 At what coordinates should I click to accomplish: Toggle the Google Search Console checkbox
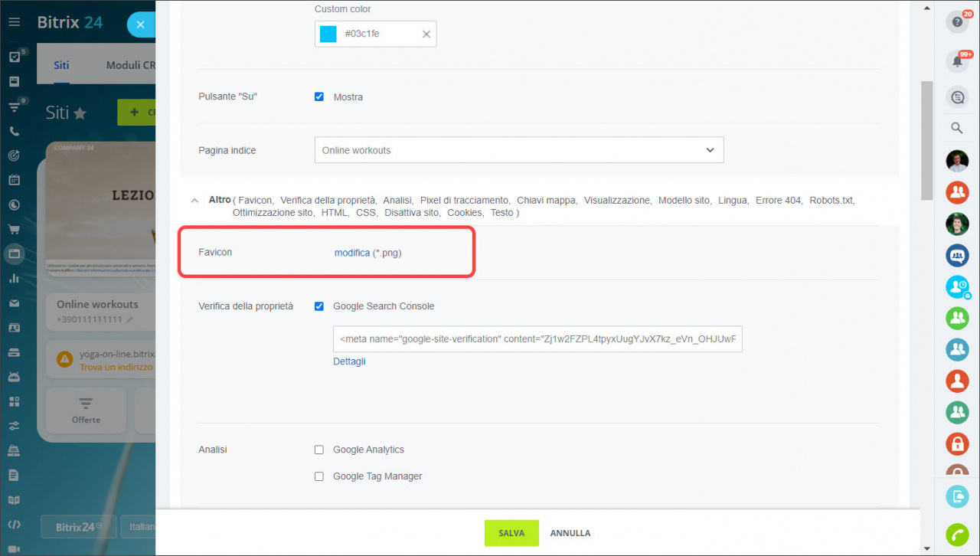pyautogui.click(x=319, y=306)
